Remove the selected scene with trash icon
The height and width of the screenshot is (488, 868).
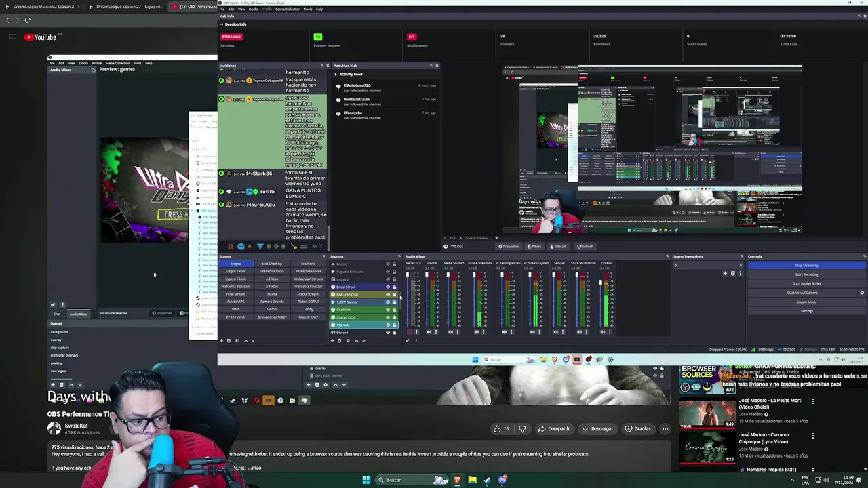click(x=229, y=340)
